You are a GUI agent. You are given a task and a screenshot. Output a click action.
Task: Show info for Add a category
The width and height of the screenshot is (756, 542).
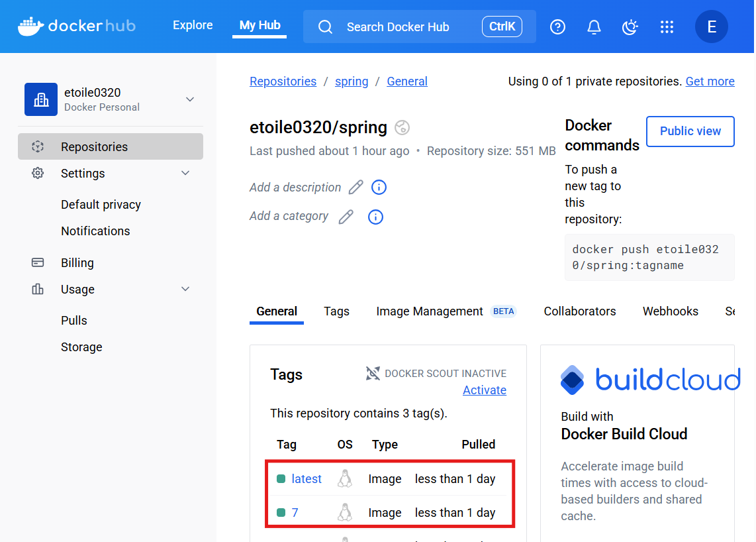point(375,217)
